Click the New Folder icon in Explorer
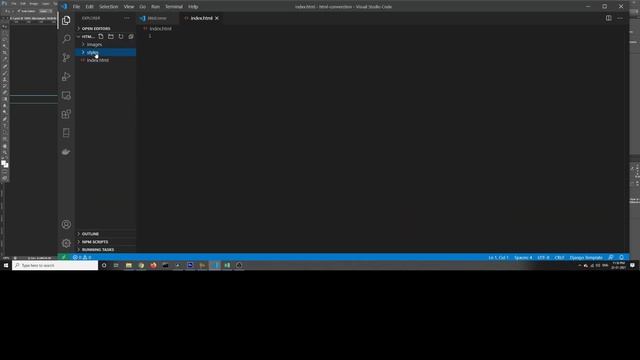The width and height of the screenshot is (640, 360). 111,36
